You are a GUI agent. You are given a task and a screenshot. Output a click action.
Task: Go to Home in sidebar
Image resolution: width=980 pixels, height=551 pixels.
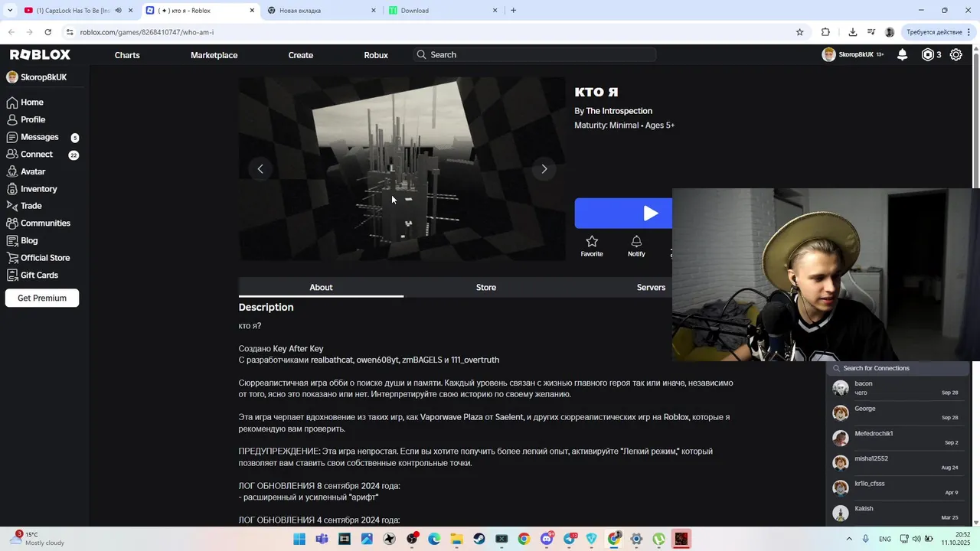(31, 102)
